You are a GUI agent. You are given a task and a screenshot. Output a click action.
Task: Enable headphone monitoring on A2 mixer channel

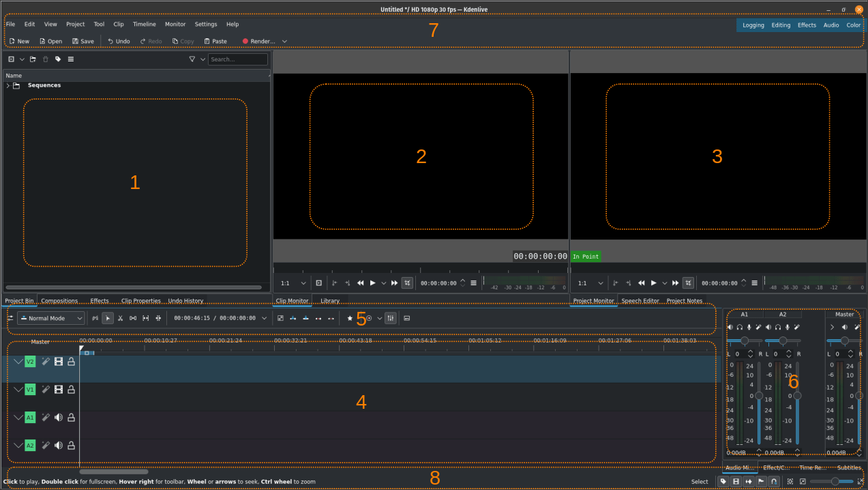click(778, 328)
